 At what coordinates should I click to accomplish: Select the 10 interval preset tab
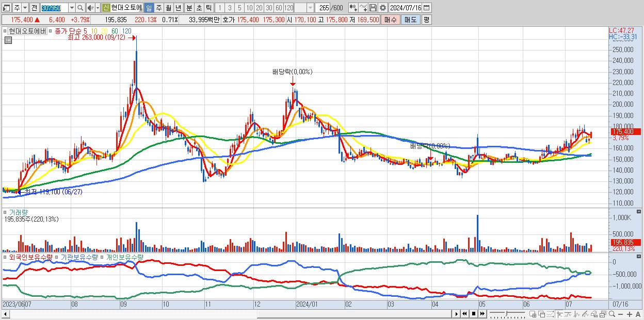pyautogui.click(x=249, y=8)
